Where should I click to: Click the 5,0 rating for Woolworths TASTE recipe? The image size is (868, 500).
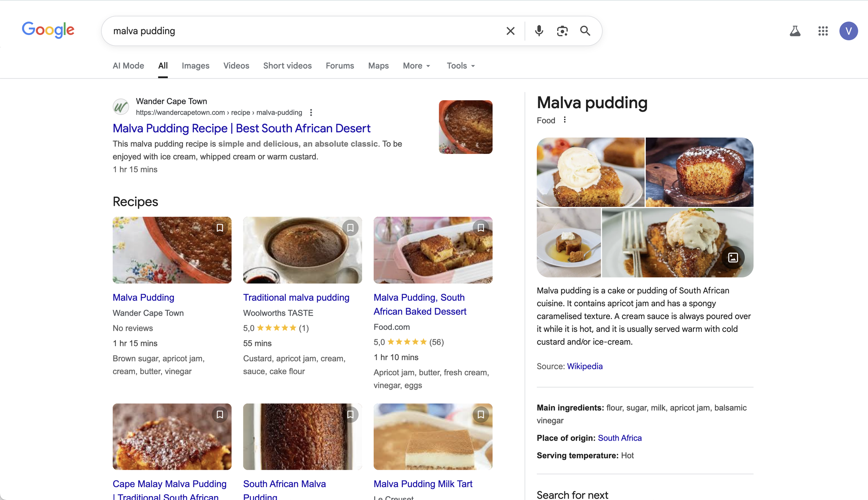coord(276,328)
